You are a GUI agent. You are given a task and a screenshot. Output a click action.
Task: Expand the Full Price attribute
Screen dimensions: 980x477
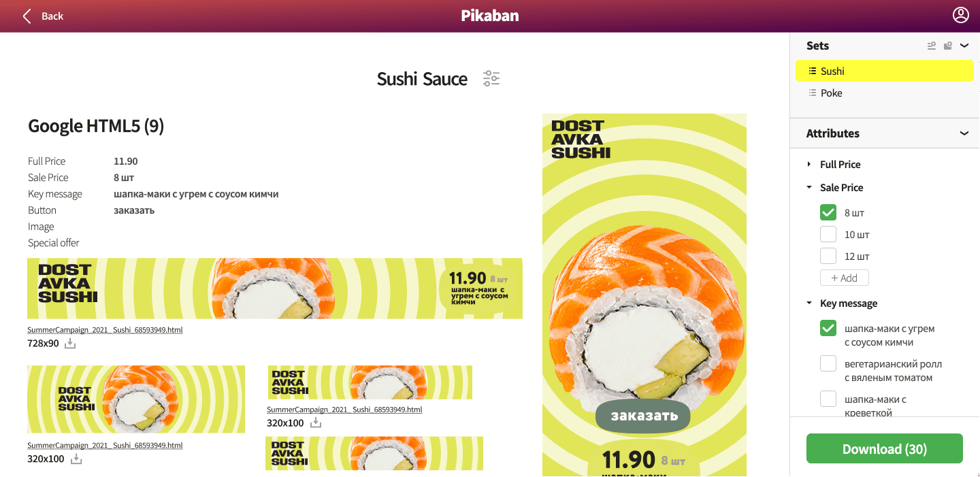[x=808, y=164]
